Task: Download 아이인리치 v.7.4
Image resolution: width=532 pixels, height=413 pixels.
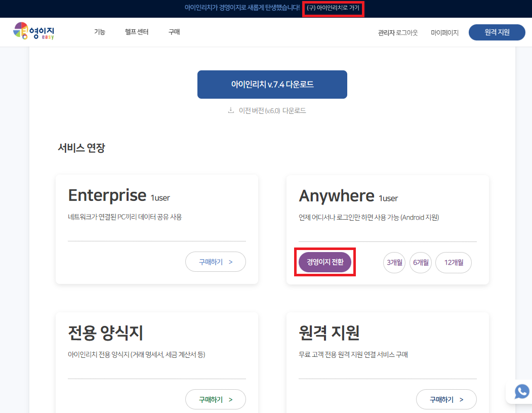Action: 272,85
